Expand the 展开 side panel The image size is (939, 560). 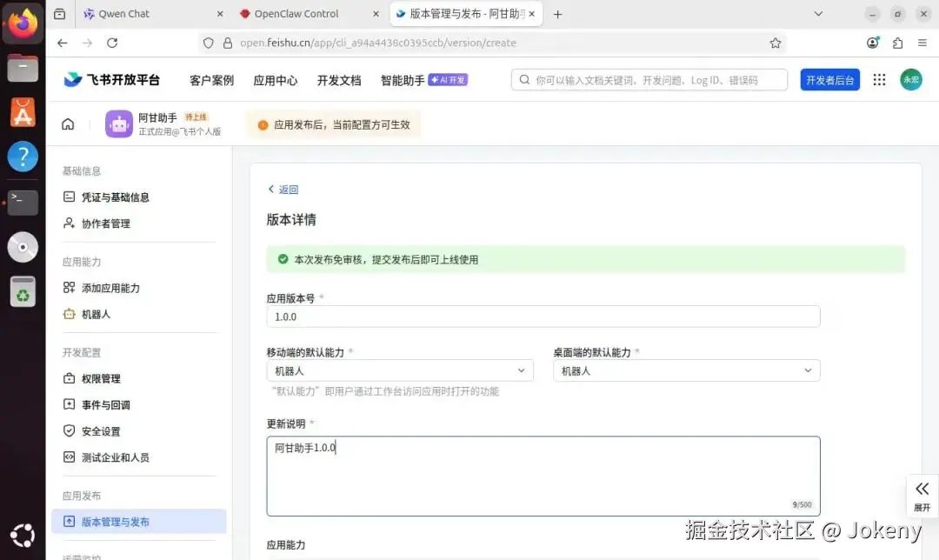[x=922, y=496]
